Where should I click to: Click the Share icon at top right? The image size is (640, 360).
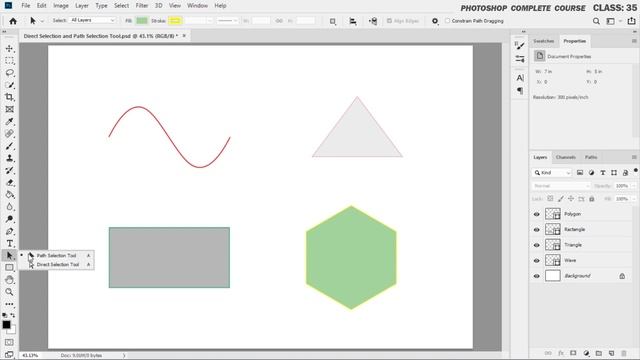click(x=631, y=21)
